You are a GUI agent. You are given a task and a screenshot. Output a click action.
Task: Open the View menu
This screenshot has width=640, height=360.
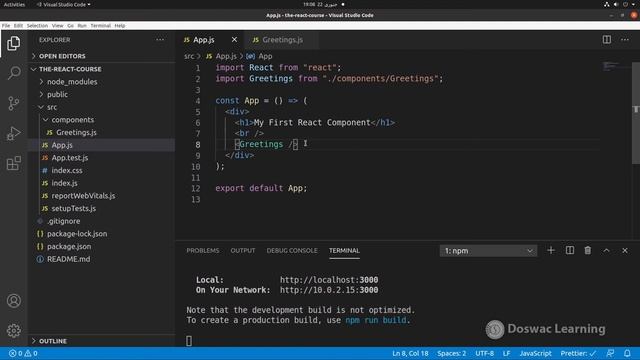coord(58,26)
